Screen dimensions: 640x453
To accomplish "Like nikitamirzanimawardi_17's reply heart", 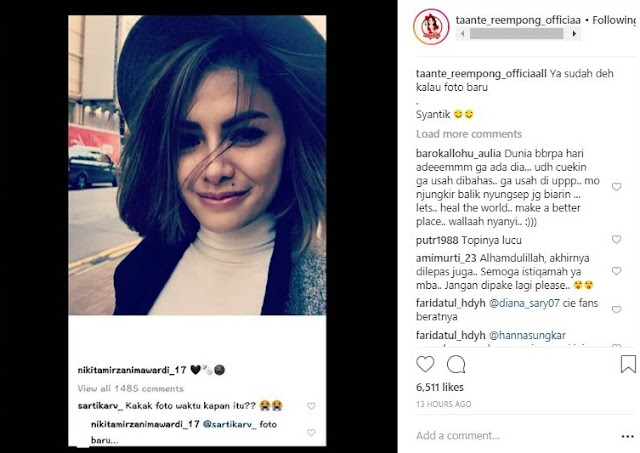I will point(311,432).
